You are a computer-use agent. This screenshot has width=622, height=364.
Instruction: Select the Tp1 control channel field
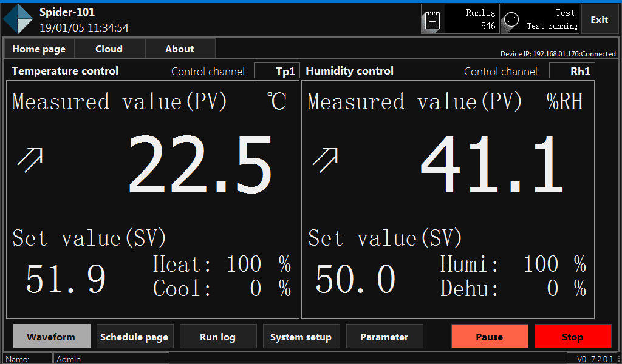tap(277, 72)
